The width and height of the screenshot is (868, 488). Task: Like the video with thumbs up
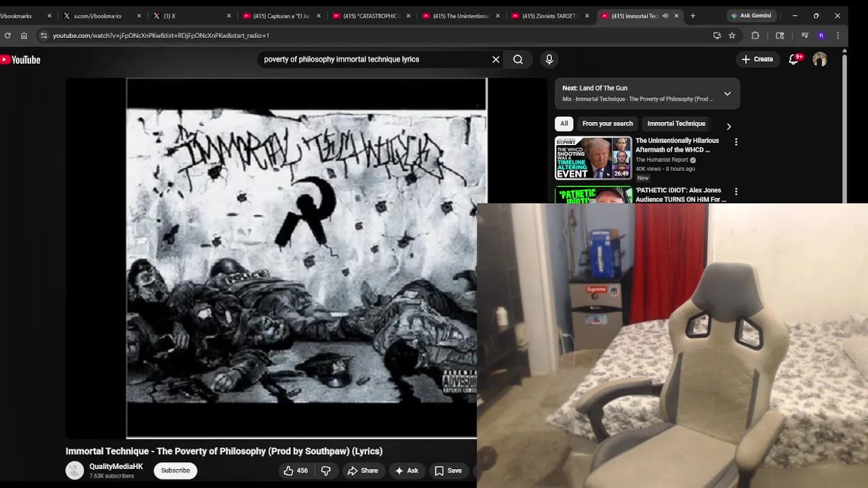point(296,470)
